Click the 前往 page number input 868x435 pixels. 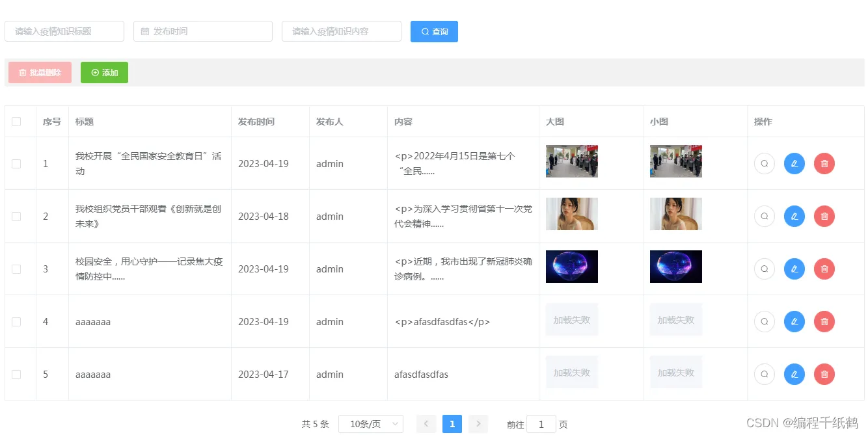coord(541,424)
